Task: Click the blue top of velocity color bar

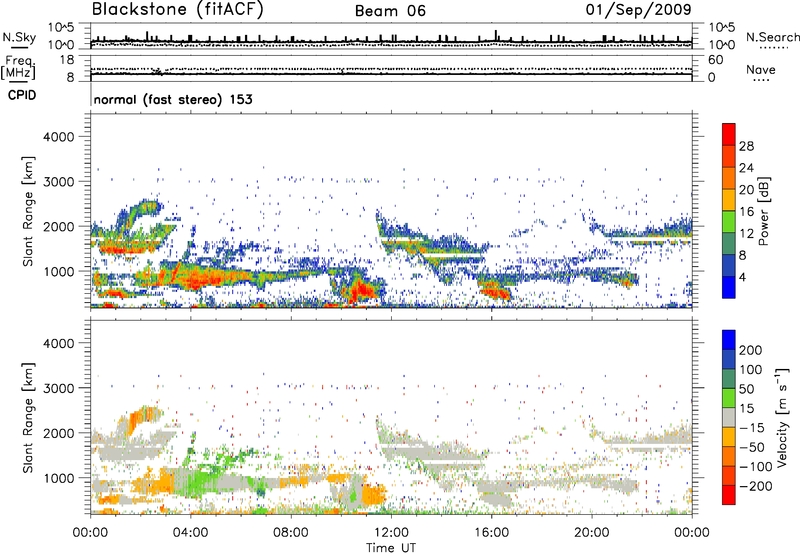Action: pos(729,339)
